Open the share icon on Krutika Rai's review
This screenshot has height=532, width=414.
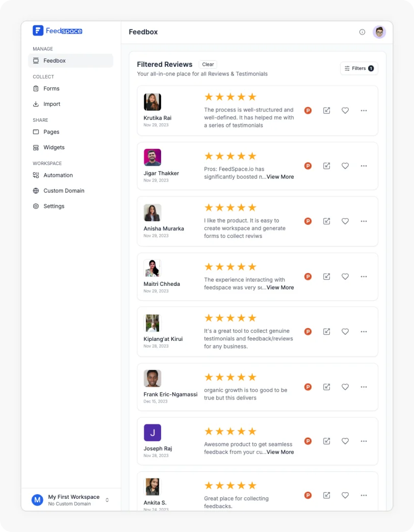click(x=326, y=110)
